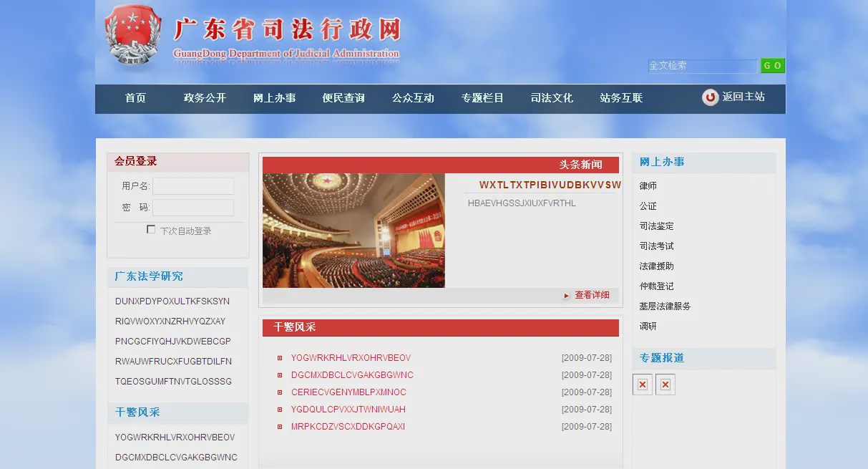Open the 政务公开 navigation menu
Screen dimensions: 868x469
coord(205,98)
